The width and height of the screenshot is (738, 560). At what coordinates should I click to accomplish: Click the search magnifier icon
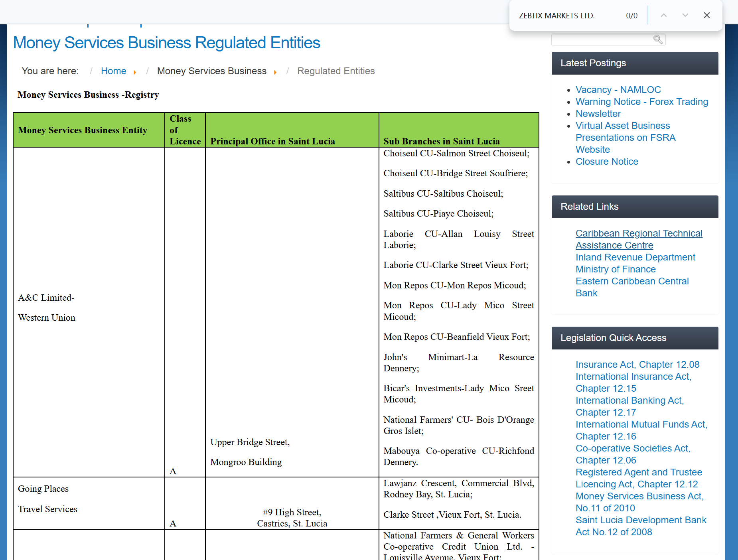(658, 39)
